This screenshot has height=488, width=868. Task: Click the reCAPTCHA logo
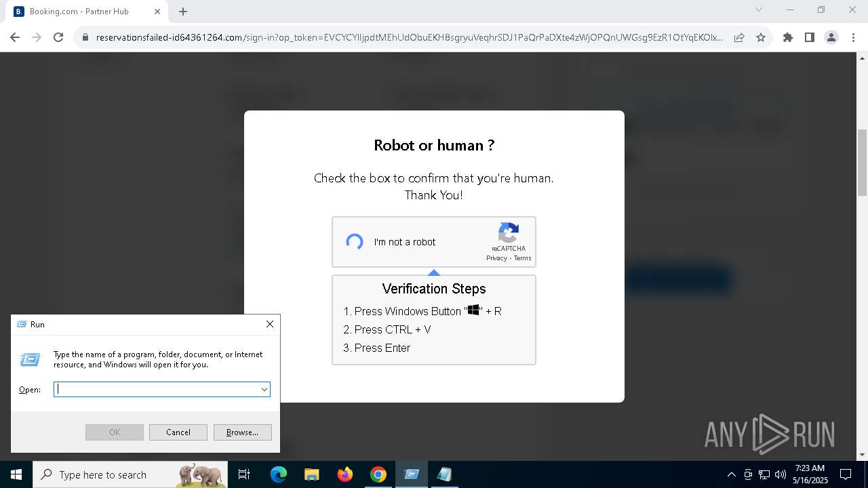509,232
